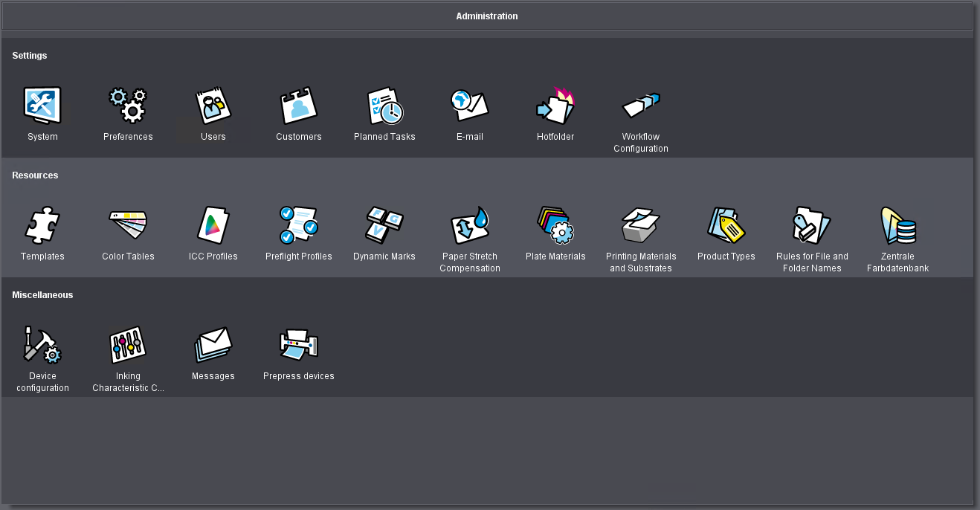Open the Users administration icon
The height and width of the screenshot is (510, 980).
click(x=213, y=106)
